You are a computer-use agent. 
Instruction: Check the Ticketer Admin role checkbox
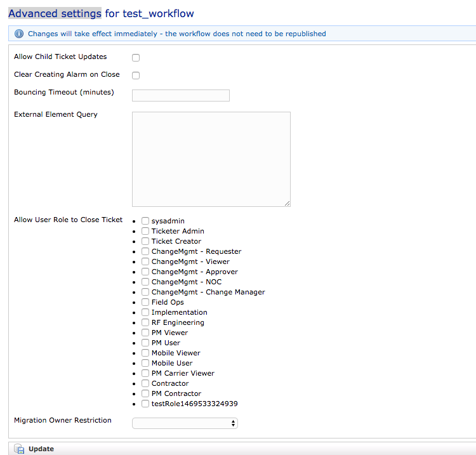click(x=145, y=231)
